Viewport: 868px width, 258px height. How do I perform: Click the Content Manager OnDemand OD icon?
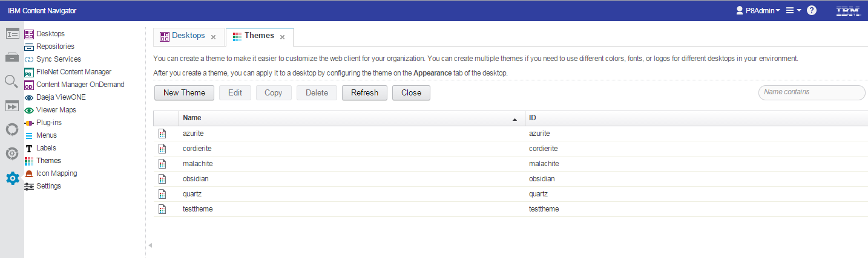[x=29, y=85]
